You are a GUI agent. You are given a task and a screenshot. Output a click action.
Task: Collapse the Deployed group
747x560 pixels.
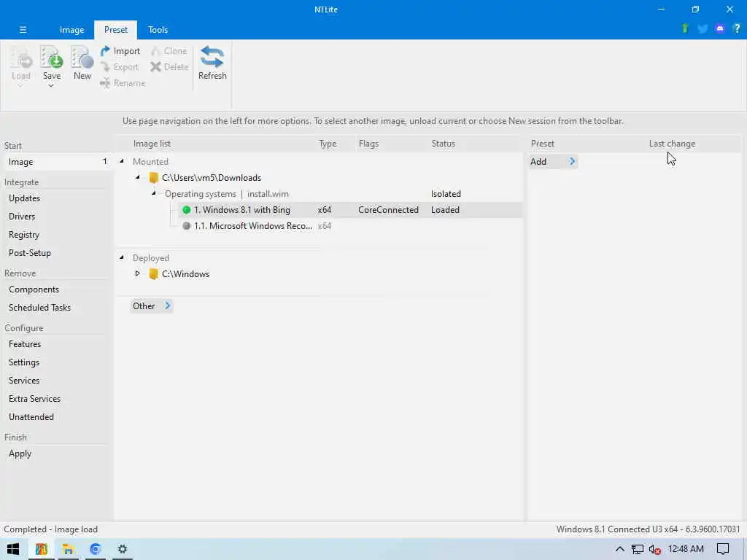tap(122, 257)
